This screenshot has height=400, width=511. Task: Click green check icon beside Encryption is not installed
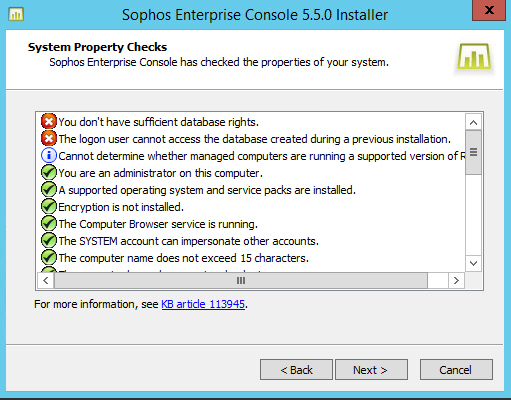[x=49, y=206]
